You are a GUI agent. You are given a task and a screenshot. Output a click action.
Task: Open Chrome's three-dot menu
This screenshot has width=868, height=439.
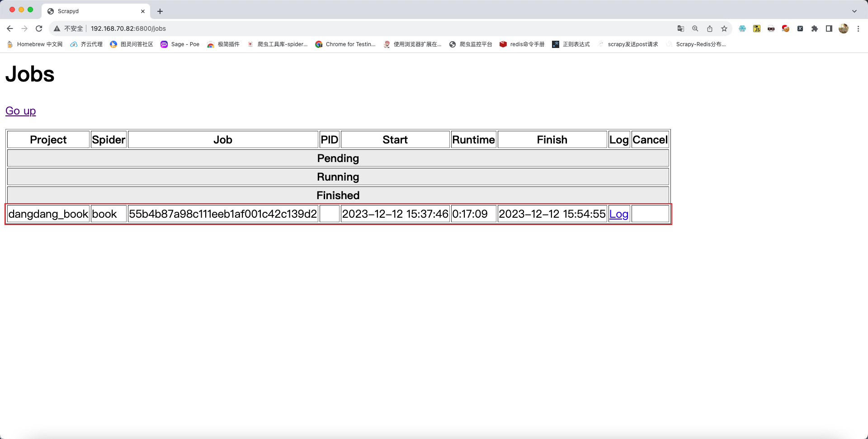[x=858, y=29]
